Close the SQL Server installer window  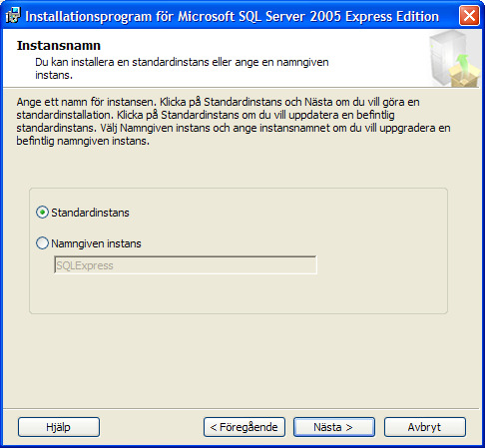pyautogui.click(x=469, y=16)
